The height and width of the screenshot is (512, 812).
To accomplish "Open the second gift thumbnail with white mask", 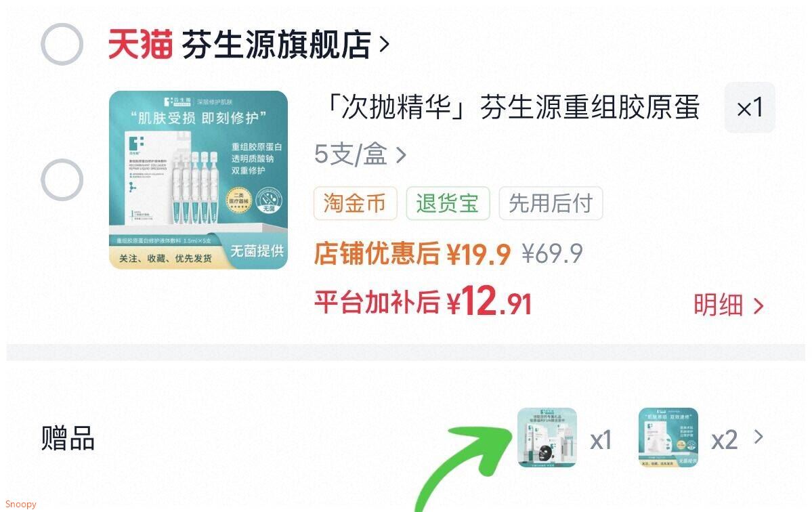I will [668, 438].
